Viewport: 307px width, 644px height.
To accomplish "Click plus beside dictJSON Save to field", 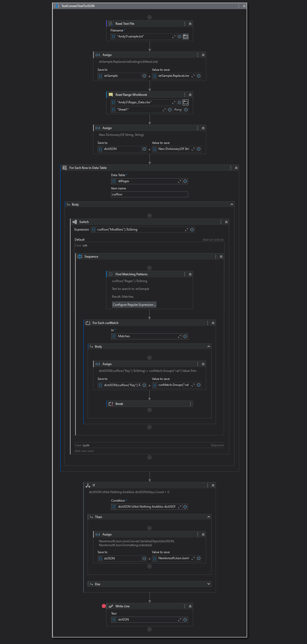I will tap(144, 149).
